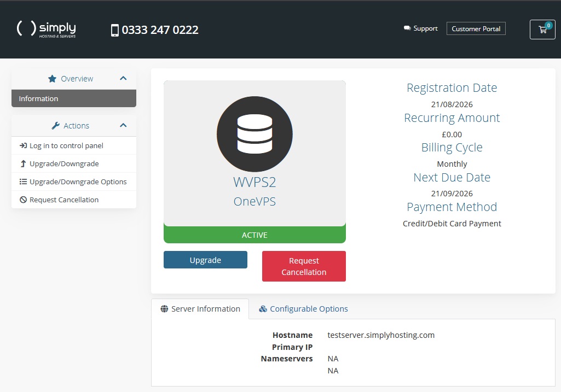Viewport: 561px width, 392px height.
Task: Click the blue Upgrade button
Action: [x=205, y=260]
